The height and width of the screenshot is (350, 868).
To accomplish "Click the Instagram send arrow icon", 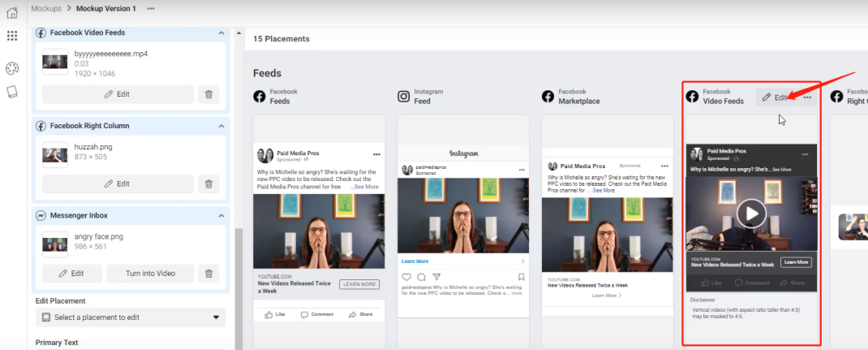I will pos(436,277).
